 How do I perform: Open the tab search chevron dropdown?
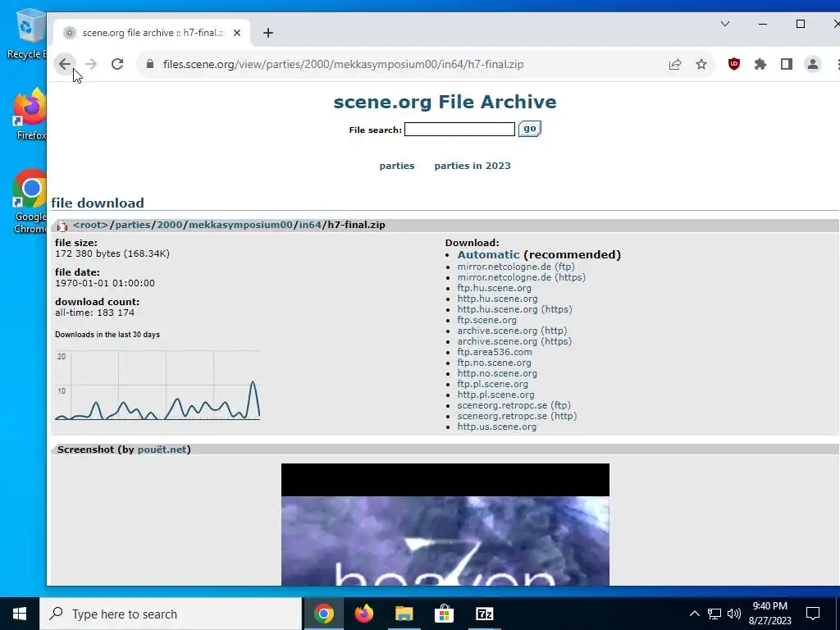[725, 24]
